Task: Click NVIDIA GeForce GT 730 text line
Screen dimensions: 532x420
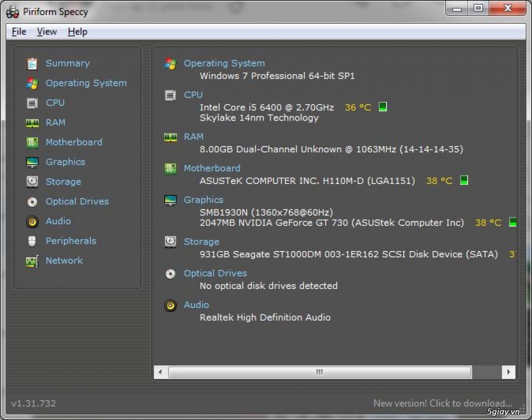Action: [x=332, y=222]
